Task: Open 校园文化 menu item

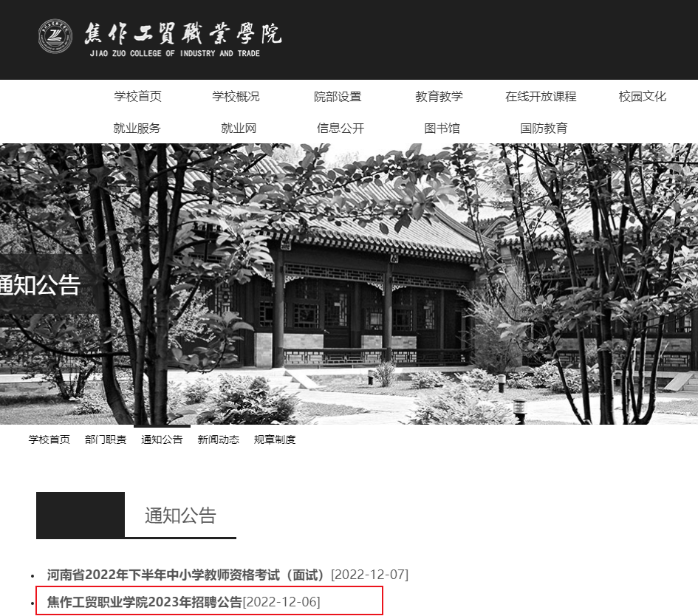Action: tap(643, 96)
